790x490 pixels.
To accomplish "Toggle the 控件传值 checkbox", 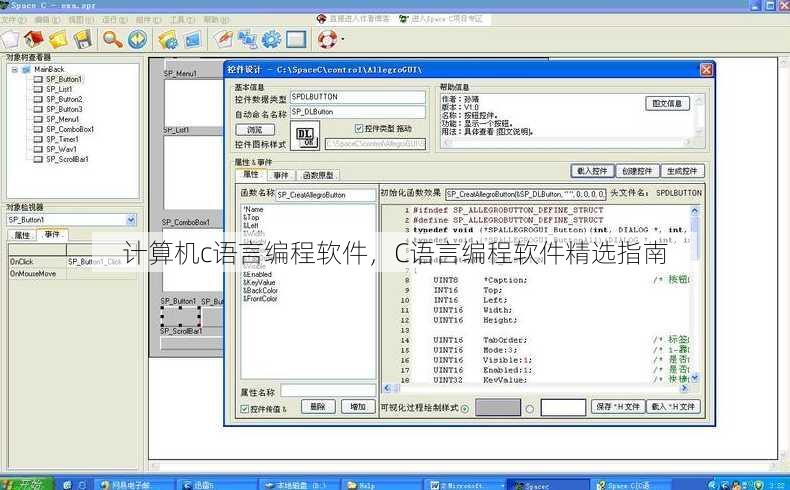I will click(x=245, y=408).
